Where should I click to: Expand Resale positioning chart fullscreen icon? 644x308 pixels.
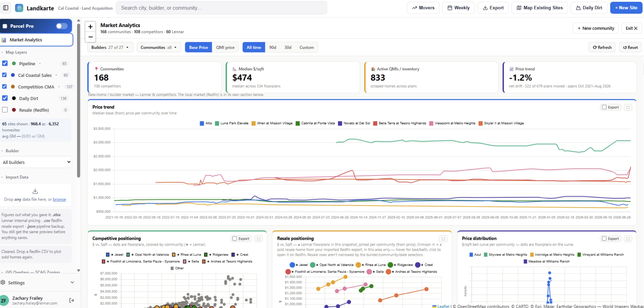pyautogui.click(x=443, y=239)
